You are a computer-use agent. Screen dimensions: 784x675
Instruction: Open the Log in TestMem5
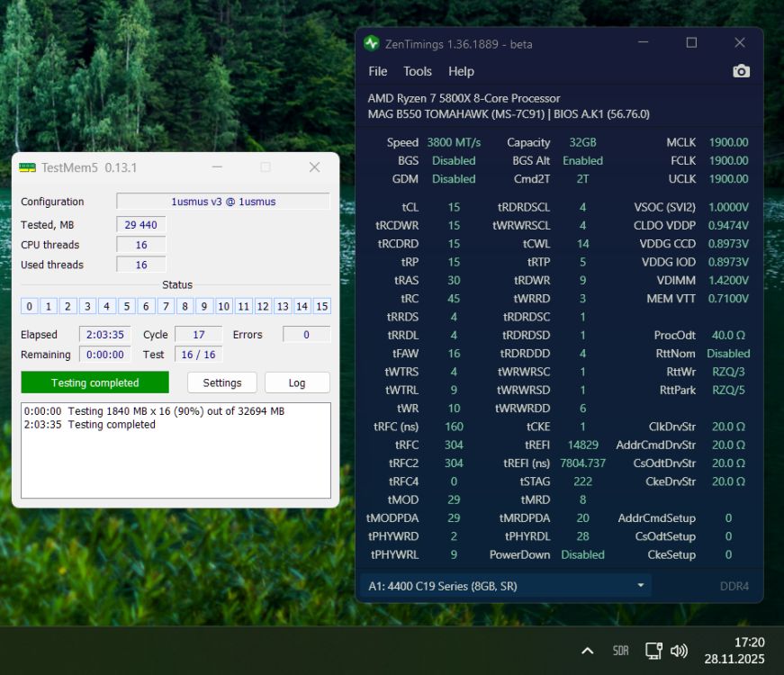point(297,382)
